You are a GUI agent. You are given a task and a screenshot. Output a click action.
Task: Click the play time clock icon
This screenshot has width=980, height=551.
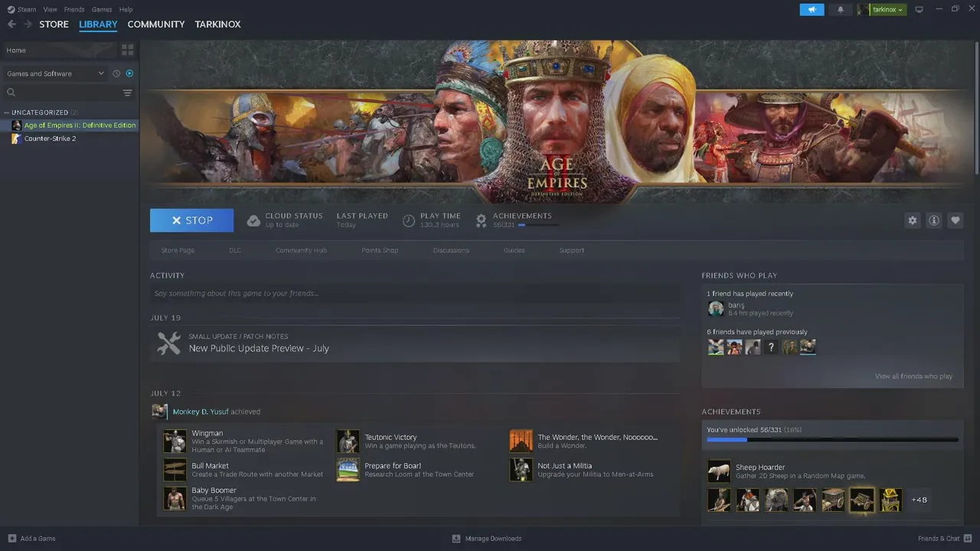tap(409, 220)
